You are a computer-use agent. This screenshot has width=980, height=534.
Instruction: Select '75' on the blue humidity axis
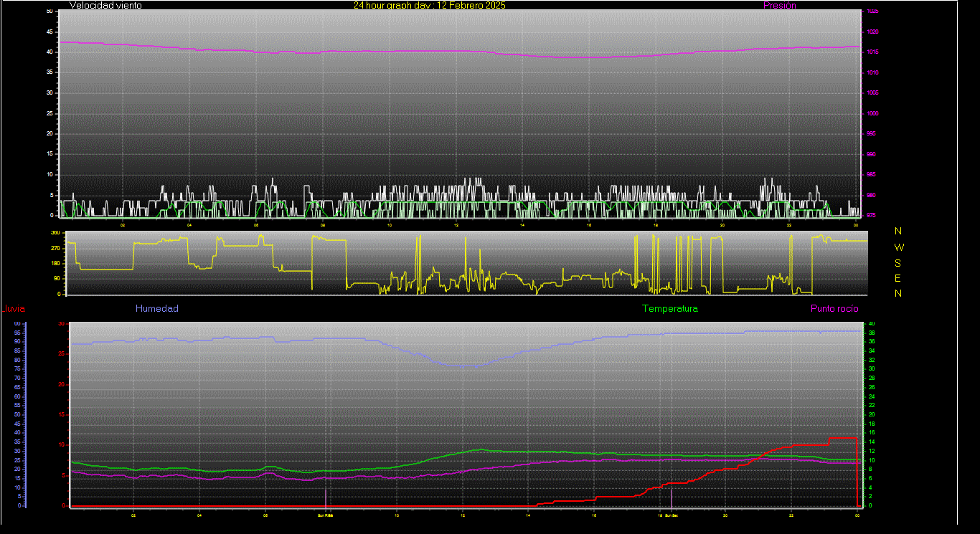click(17, 369)
